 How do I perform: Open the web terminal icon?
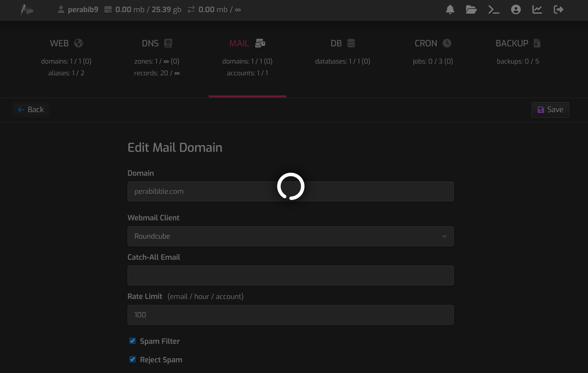coord(494,10)
